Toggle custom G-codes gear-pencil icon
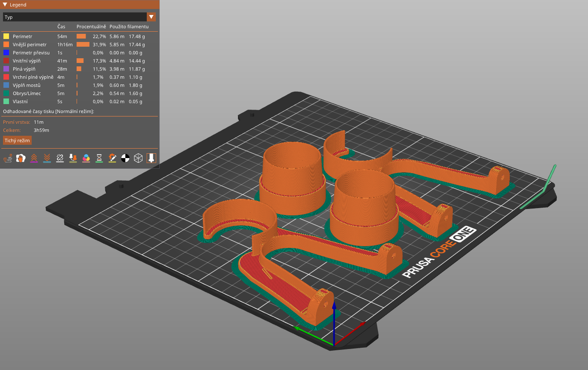 [112, 158]
